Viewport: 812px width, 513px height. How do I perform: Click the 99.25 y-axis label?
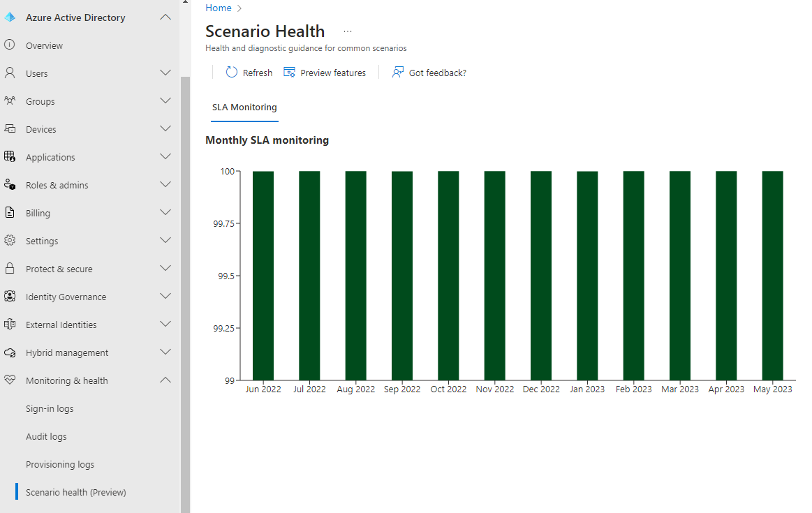[223, 328]
